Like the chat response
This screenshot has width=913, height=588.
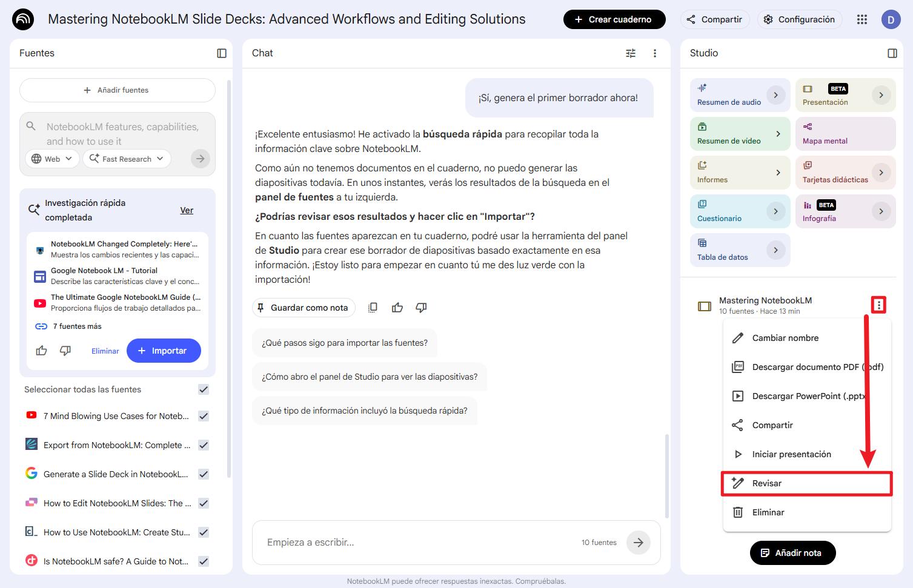[397, 308]
